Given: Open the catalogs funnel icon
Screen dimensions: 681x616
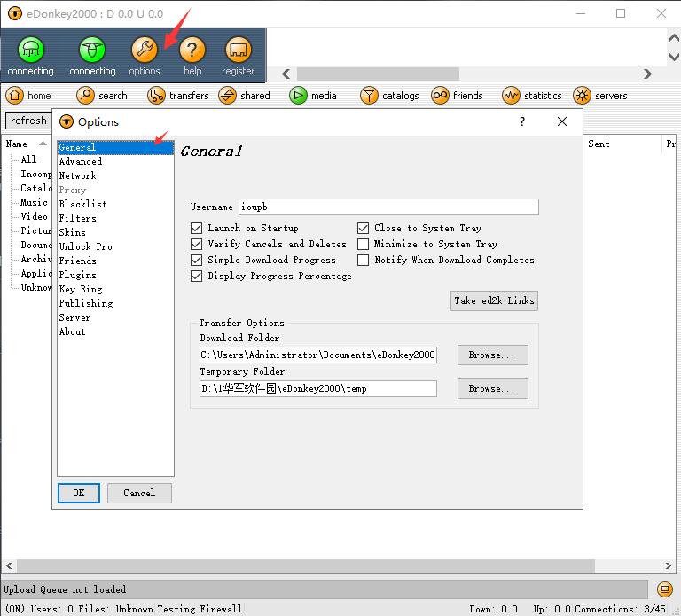Looking at the screenshot, I should [369, 95].
